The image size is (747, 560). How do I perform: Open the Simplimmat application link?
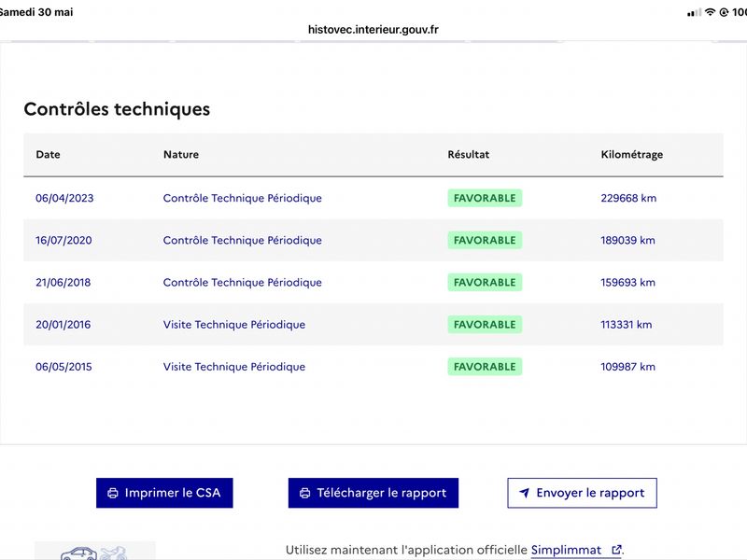click(x=566, y=550)
